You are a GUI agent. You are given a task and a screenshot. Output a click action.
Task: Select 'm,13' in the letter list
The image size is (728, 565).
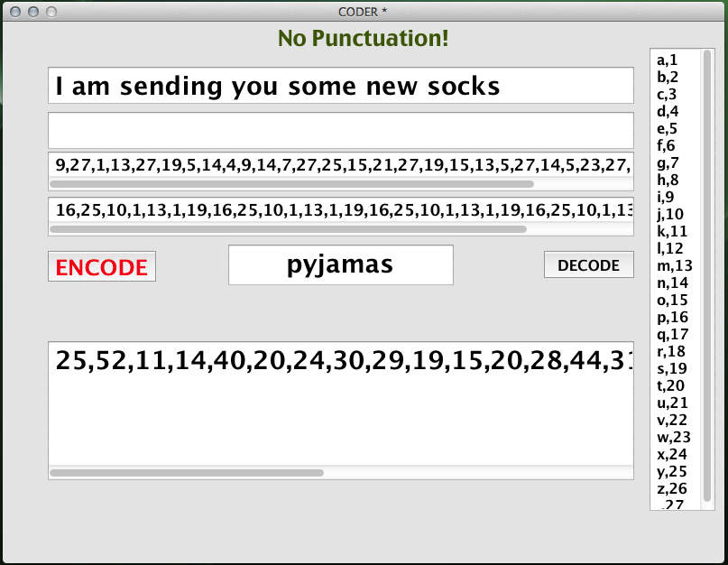click(672, 265)
